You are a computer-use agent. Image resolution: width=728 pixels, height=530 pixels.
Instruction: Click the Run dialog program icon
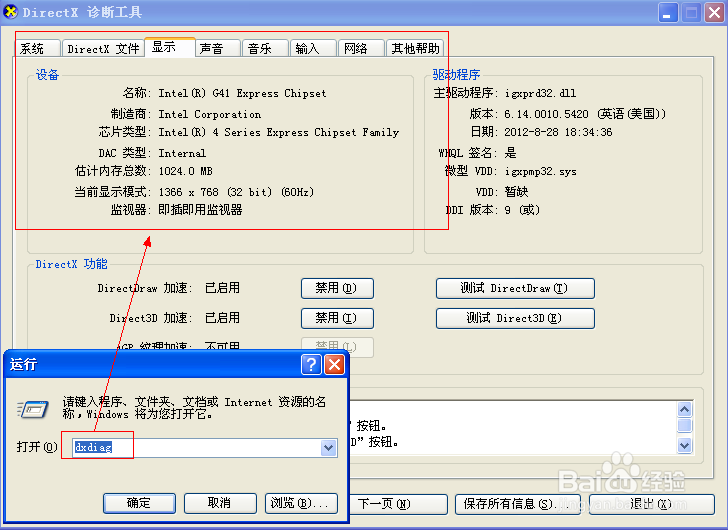pos(33,409)
